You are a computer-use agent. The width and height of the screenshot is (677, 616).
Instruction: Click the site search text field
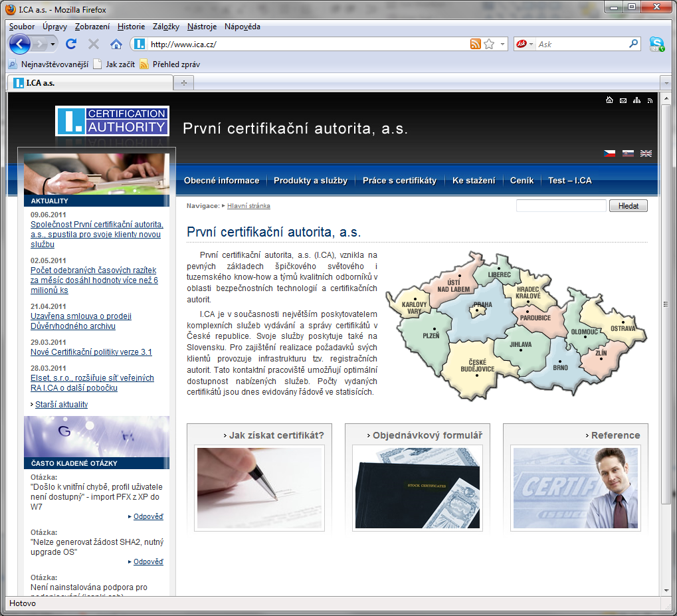pyautogui.click(x=561, y=205)
